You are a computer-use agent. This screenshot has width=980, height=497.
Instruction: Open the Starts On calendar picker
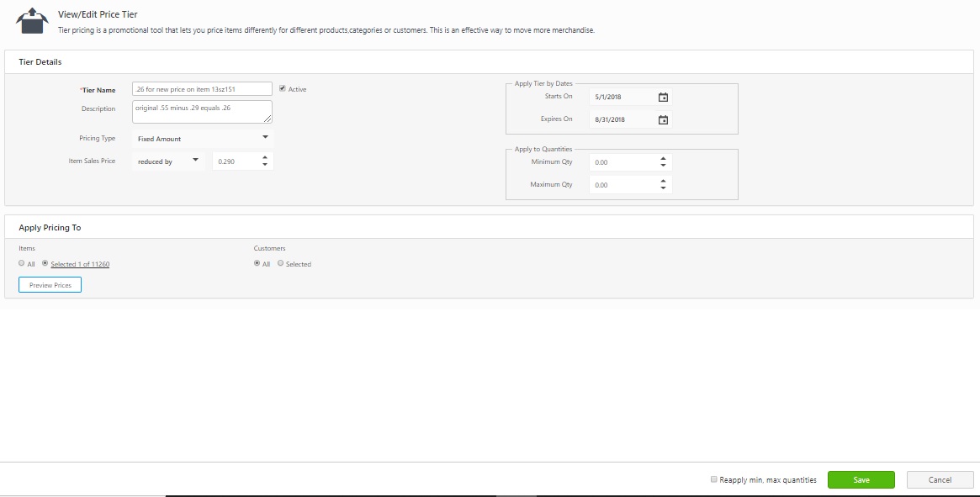[663, 98]
